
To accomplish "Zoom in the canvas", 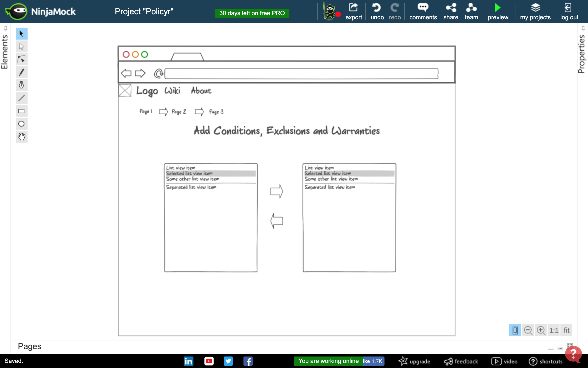I will pos(541,330).
